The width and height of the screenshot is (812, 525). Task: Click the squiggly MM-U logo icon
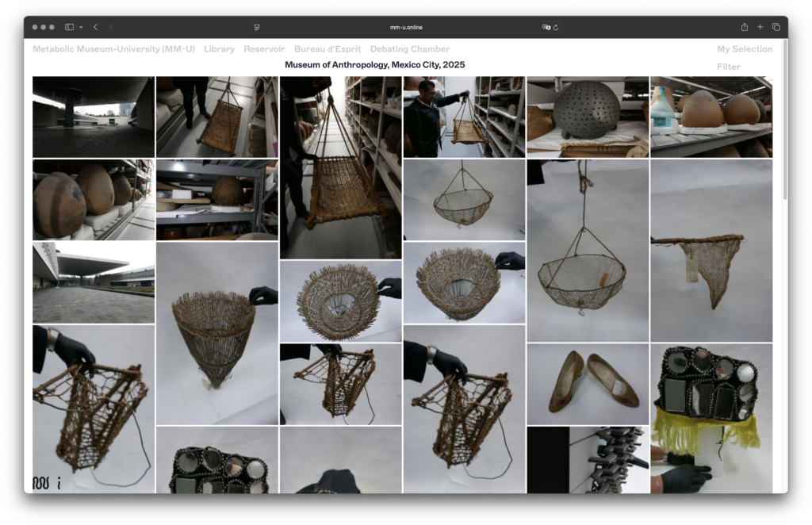(x=41, y=483)
